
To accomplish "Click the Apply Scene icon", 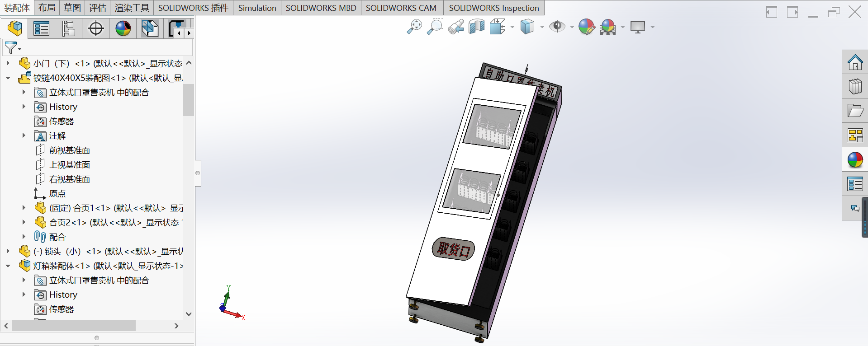I will tap(608, 27).
